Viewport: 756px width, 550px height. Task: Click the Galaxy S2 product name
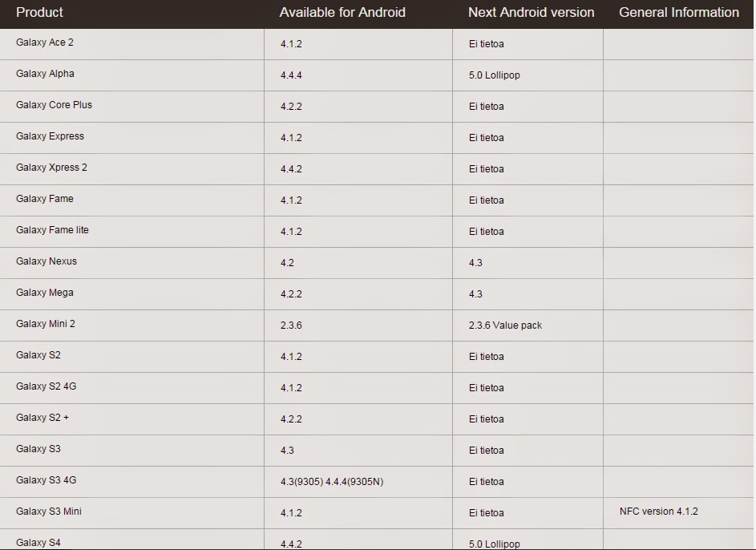38,355
